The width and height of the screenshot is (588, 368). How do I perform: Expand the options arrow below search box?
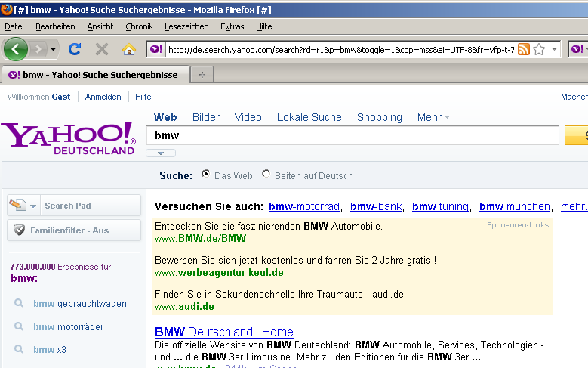pos(161,153)
